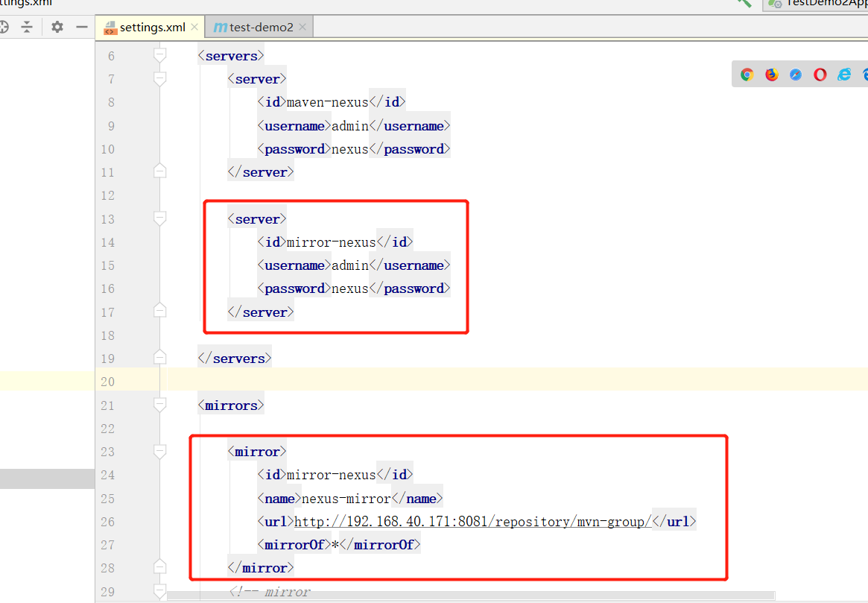
Task: Open Firefox browser preview icon
Action: click(771, 75)
